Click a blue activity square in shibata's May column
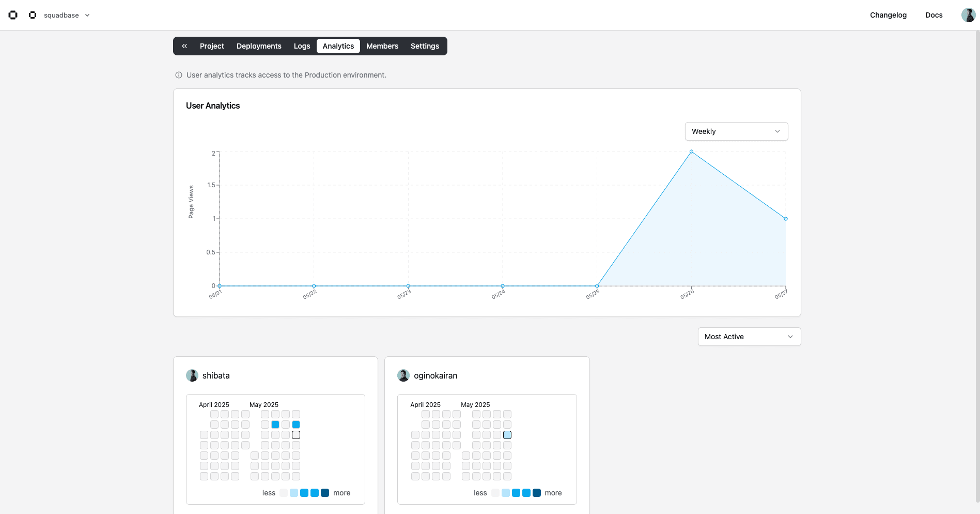The height and width of the screenshot is (514, 980). coord(275,424)
